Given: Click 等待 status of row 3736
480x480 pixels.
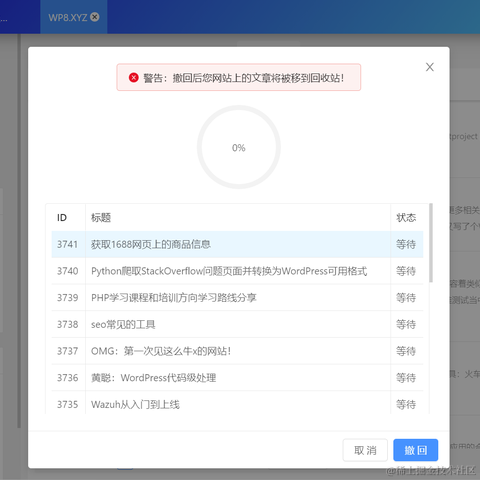Looking at the screenshot, I should coord(406,378).
